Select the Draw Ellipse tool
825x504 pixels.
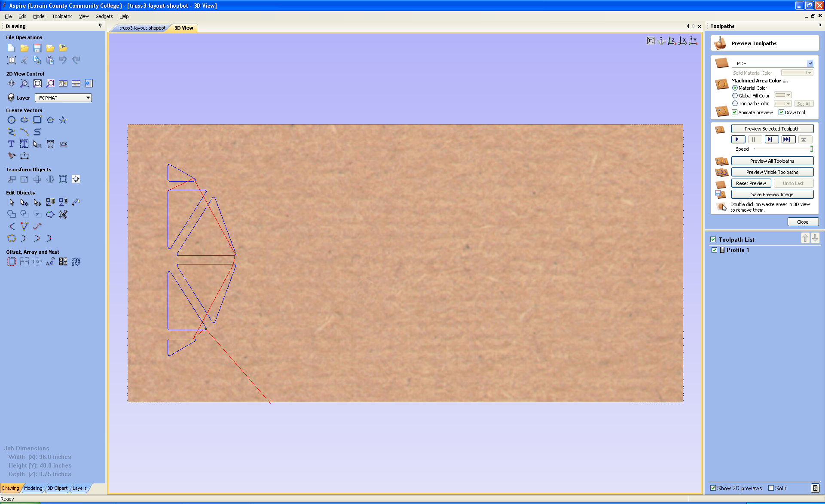point(24,120)
